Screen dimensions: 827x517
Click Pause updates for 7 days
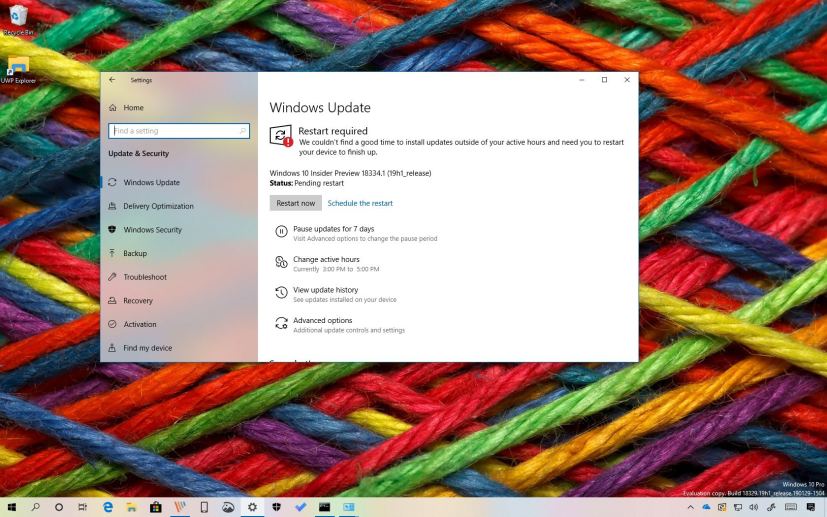click(356, 233)
